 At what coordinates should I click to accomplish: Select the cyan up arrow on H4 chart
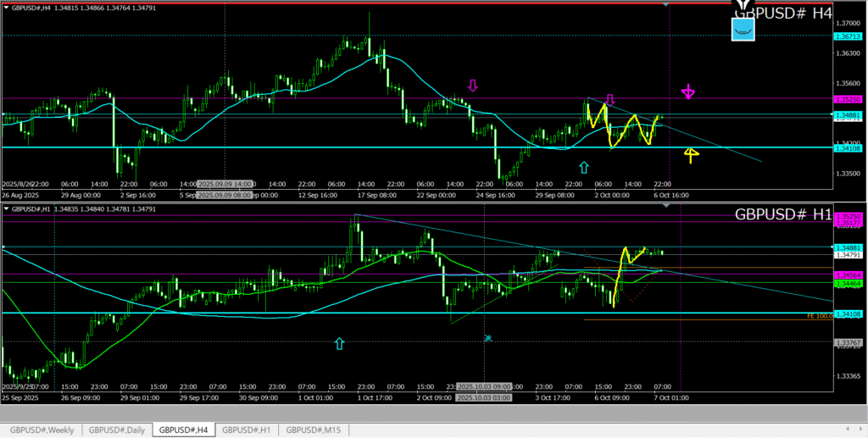coord(583,167)
